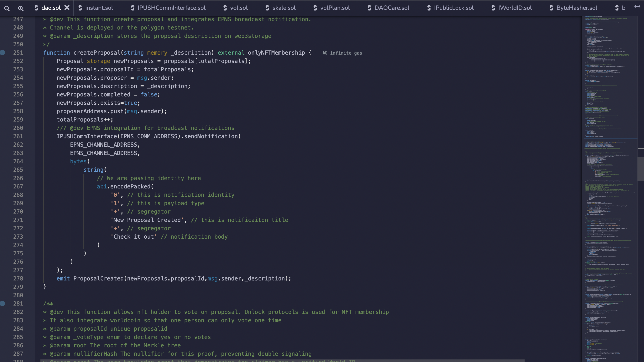Screen dimensions: 644x362
Task: Click first EPNS_CHANNEL_ADDRESS argument on line 262
Action: (104, 145)
